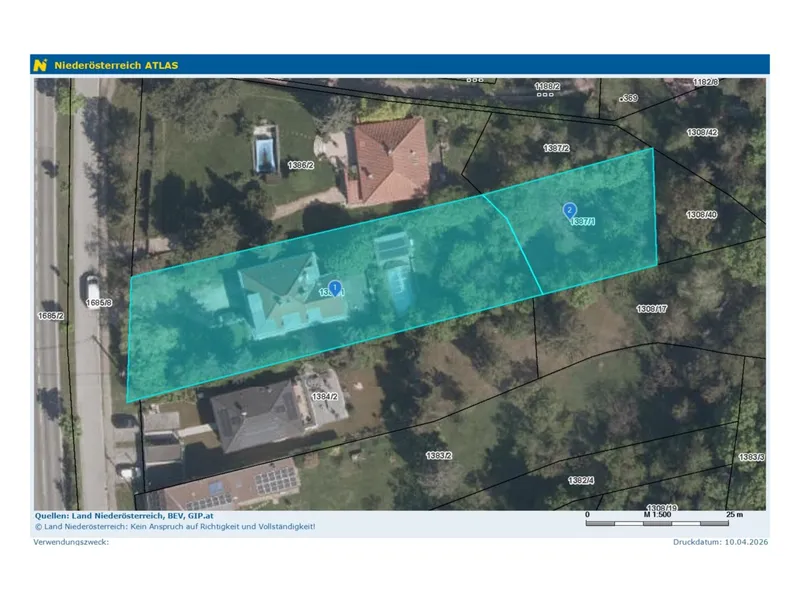This screenshot has width=800, height=600.
Task: Click road parcel label 1685/2
Action: tap(51, 316)
